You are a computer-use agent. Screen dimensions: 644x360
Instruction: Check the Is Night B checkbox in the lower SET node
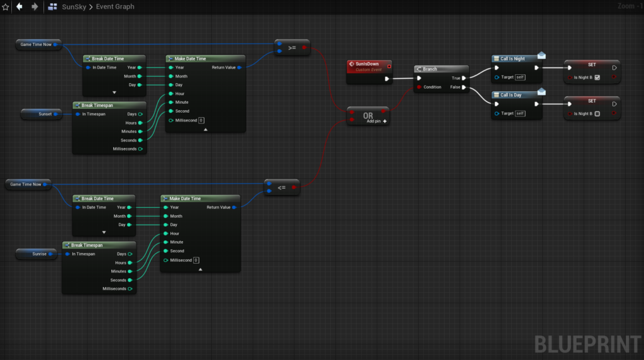(597, 114)
